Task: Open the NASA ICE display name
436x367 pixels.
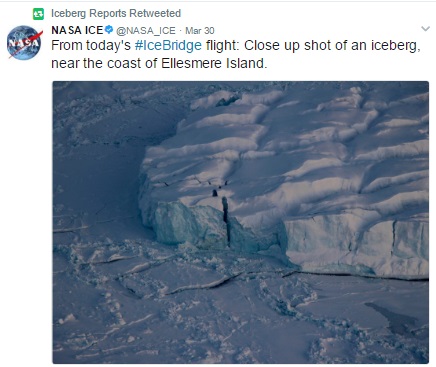Action: [x=77, y=30]
